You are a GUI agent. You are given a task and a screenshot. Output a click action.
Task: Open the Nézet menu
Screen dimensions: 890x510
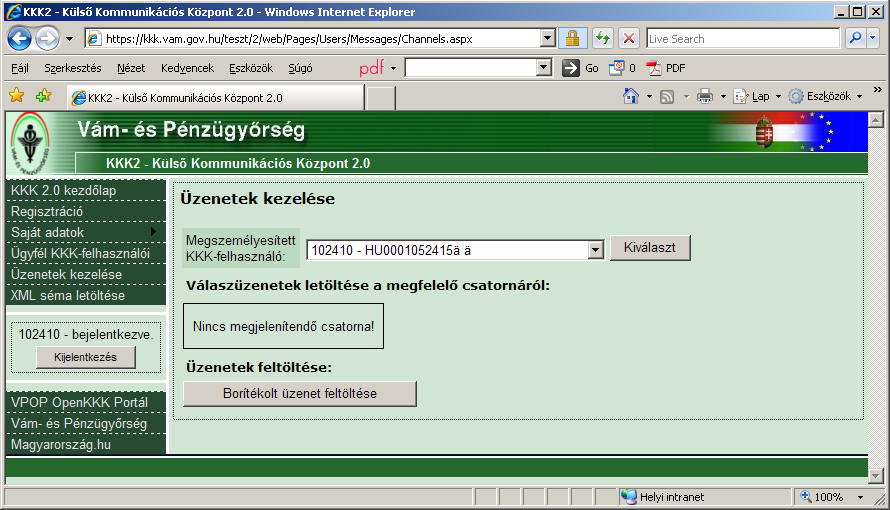coord(131,68)
